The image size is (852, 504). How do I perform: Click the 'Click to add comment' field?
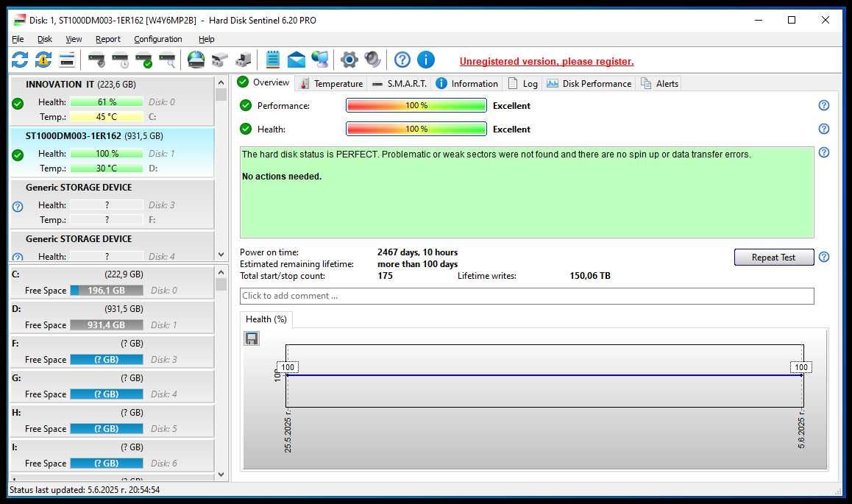(527, 296)
